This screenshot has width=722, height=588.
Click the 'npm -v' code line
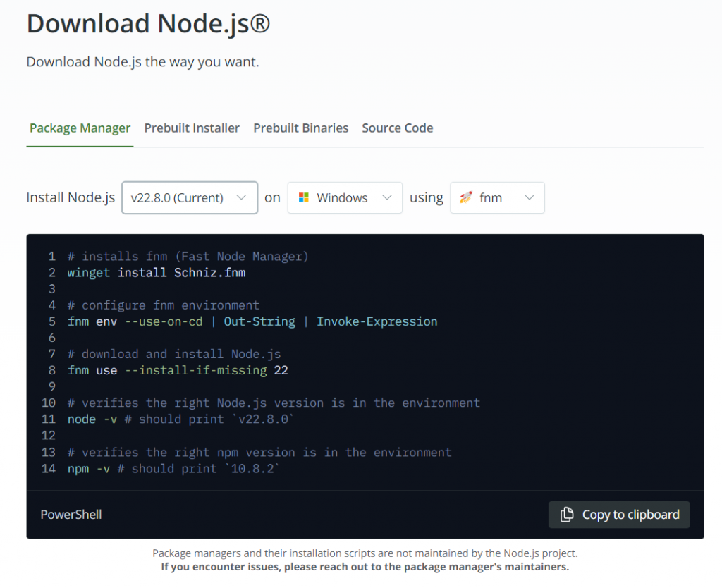(173, 469)
